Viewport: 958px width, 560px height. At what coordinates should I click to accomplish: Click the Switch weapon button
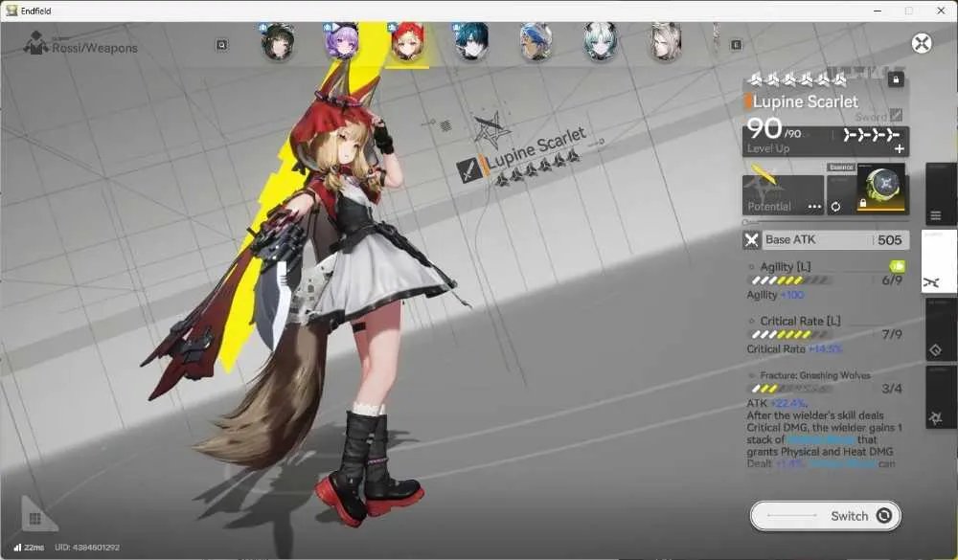(x=826, y=516)
